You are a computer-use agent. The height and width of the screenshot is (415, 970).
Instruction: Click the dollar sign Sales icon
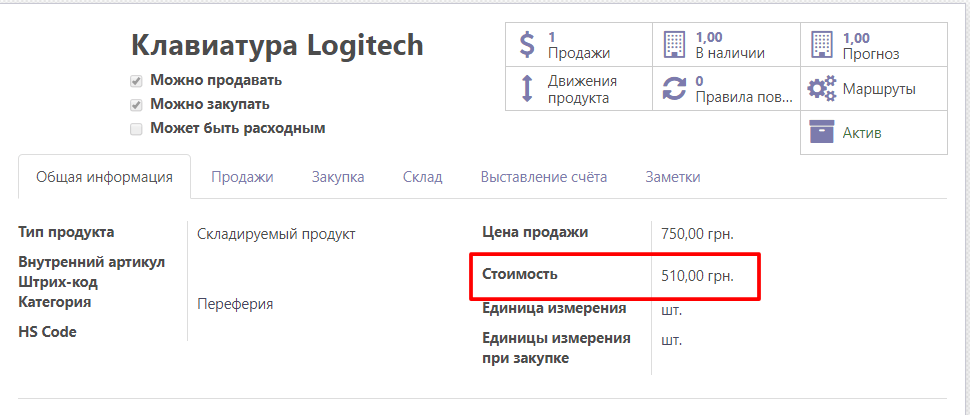[526, 45]
